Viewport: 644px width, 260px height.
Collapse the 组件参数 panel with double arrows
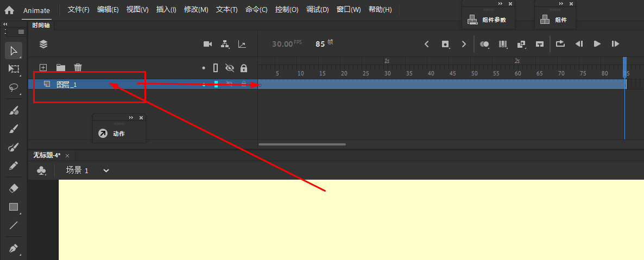pyautogui.click(x=500, y=4)
